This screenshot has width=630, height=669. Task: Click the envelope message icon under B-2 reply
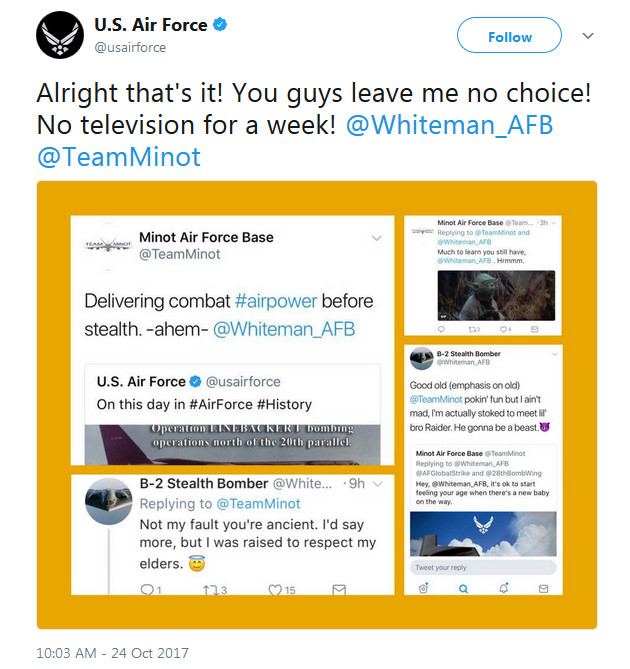click(x=339, y=590)
